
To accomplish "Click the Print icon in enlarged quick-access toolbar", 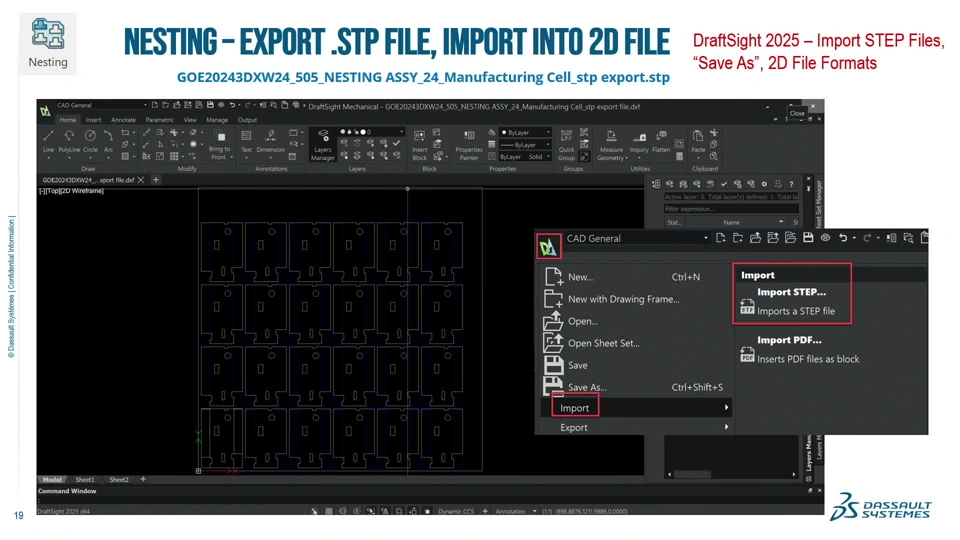I will [825, 238].
